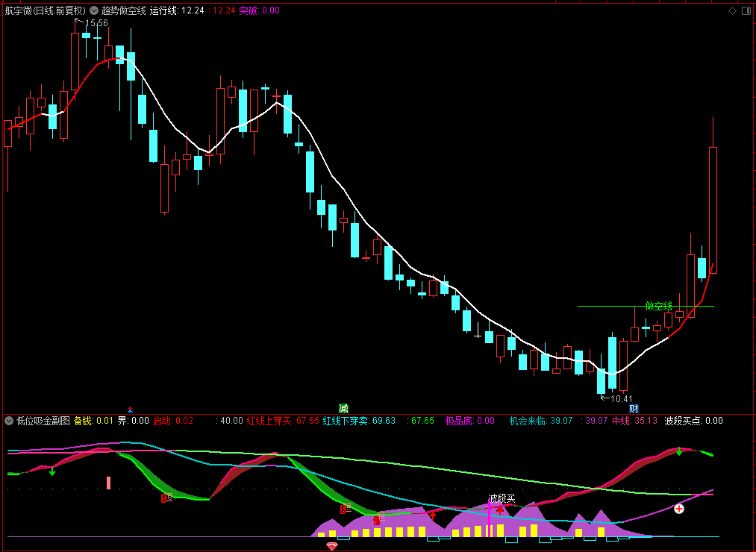Click the 极品底: 0.00 readout
The height and width of the screenshot is (552, 756).
point(470,421)
